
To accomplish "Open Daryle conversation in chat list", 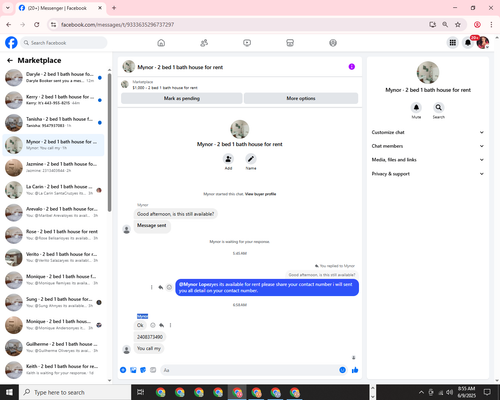I will pos(53,77).
